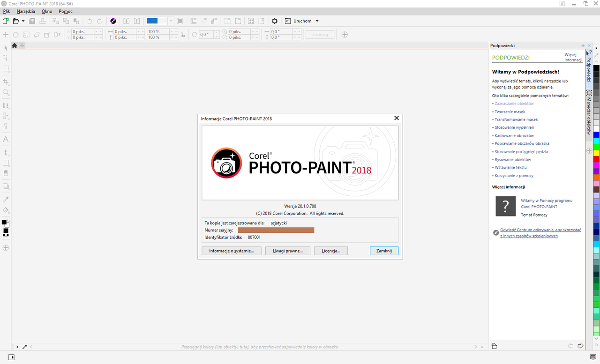Expand the Open button dropdown arrow
Viewport: 600px width, 364px height.
tap(23, 21)
